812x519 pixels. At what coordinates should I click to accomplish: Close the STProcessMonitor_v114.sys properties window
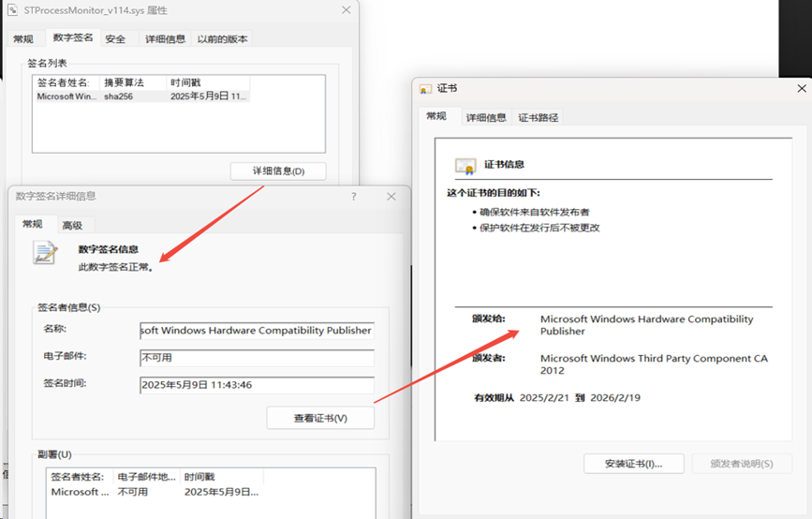347,10
